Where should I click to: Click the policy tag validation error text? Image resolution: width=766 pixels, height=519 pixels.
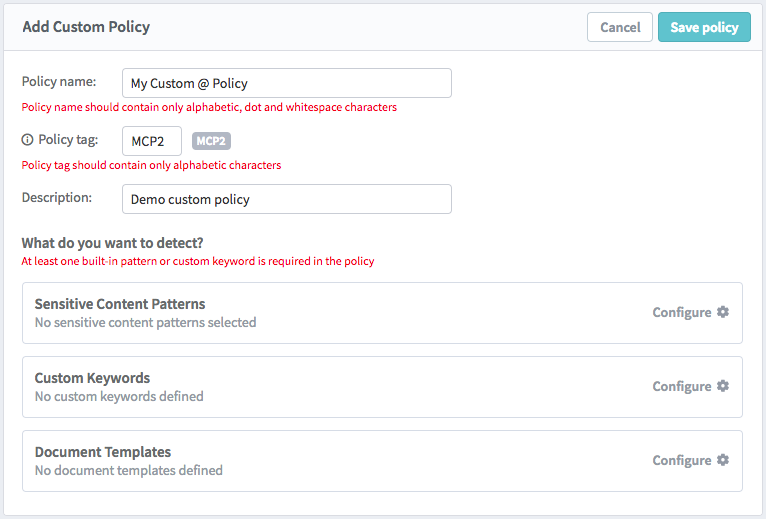click(x=151, y=165)
